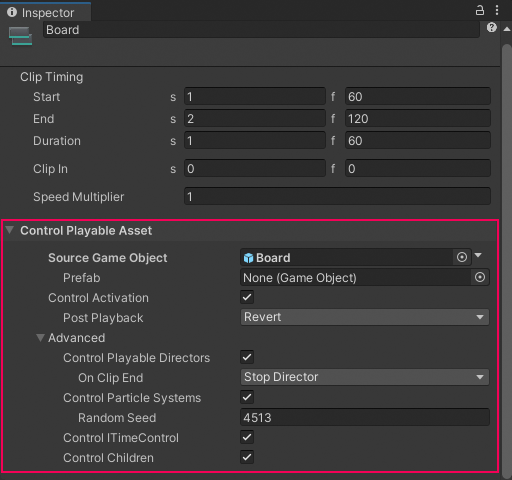Open the small arrow menu beside Source Game Object

point(478,255)
